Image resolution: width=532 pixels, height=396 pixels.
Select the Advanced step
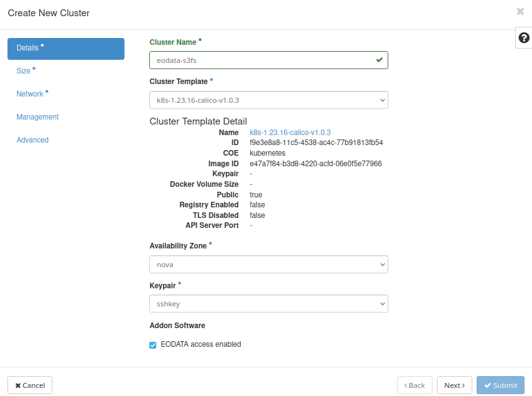[32, 139]
